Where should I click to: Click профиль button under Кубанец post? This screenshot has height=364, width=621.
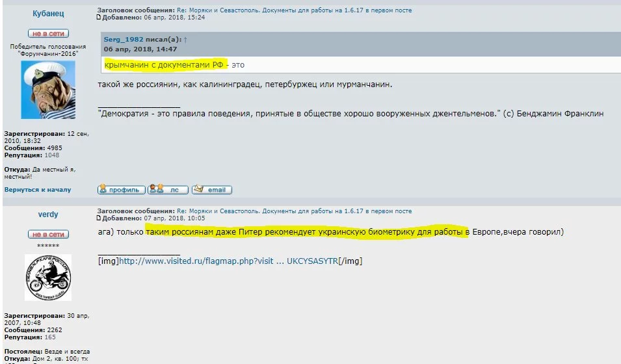pyautogui.click(x=122, y=190)
